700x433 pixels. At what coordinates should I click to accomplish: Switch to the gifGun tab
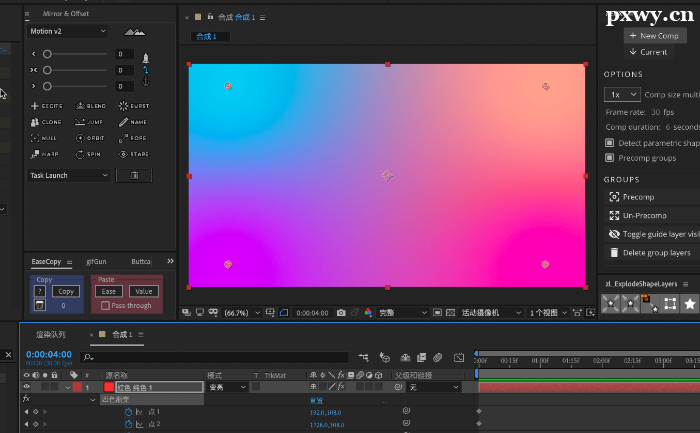click(x=96, y=262)
